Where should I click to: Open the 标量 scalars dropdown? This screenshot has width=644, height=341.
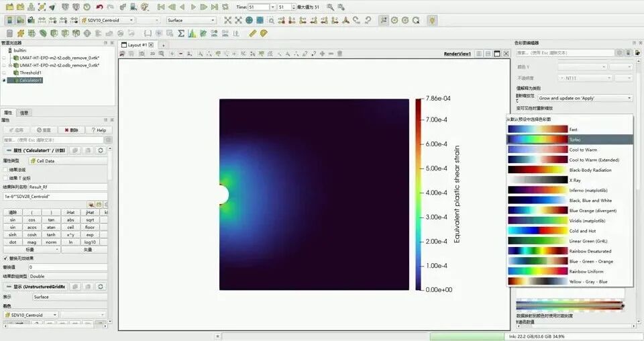[x=32, y=250]
